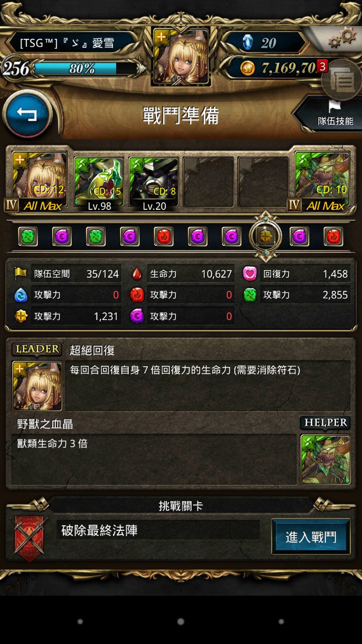Viewport: 362px width, 644px height.
Task: Tap the first empty team slot
Action: click(209, 182)
